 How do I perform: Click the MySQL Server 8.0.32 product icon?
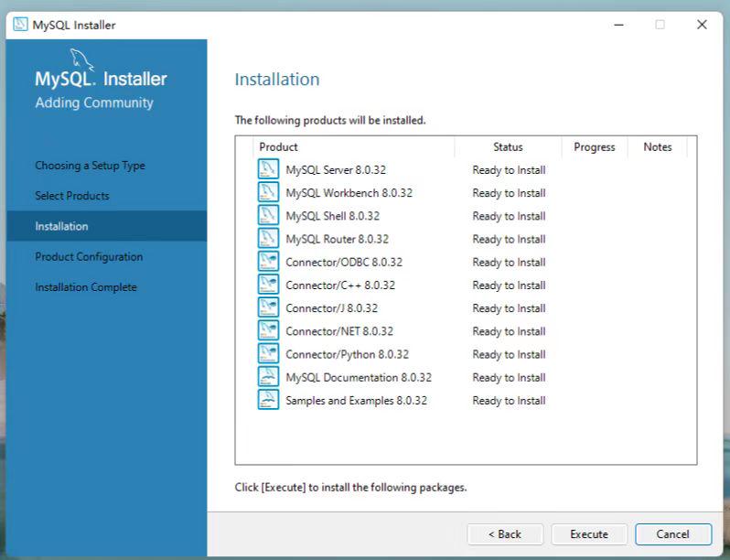coord(268,169)
